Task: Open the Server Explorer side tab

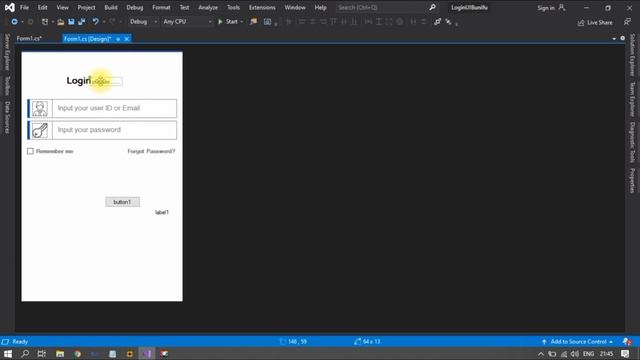Action: (x=7, y=52)
